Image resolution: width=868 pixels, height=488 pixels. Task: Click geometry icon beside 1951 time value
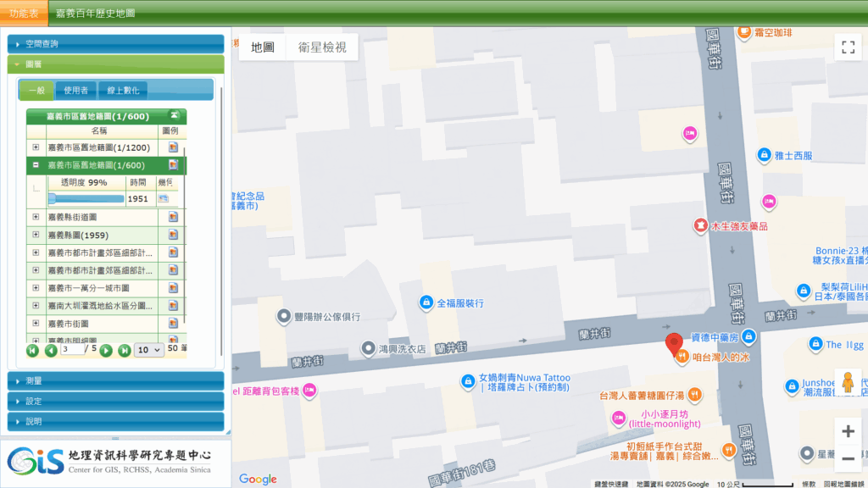click(x=163, y=199)
